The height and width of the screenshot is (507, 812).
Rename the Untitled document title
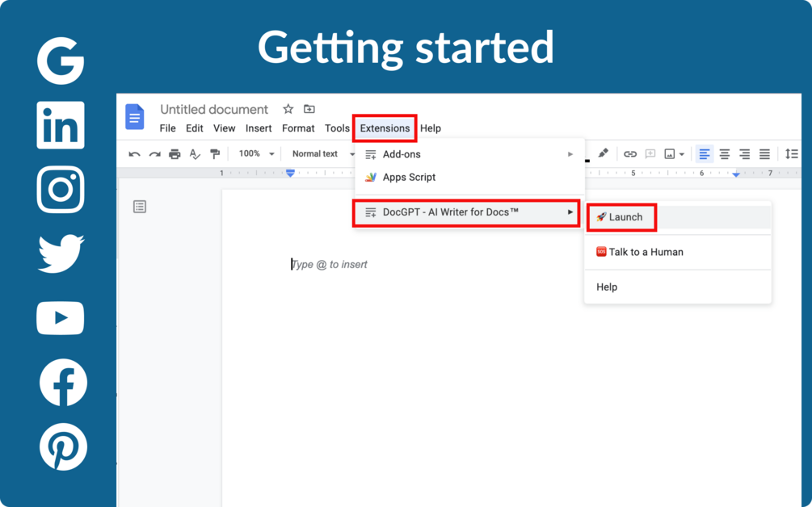pyautogui.click(x=214, y=110)
